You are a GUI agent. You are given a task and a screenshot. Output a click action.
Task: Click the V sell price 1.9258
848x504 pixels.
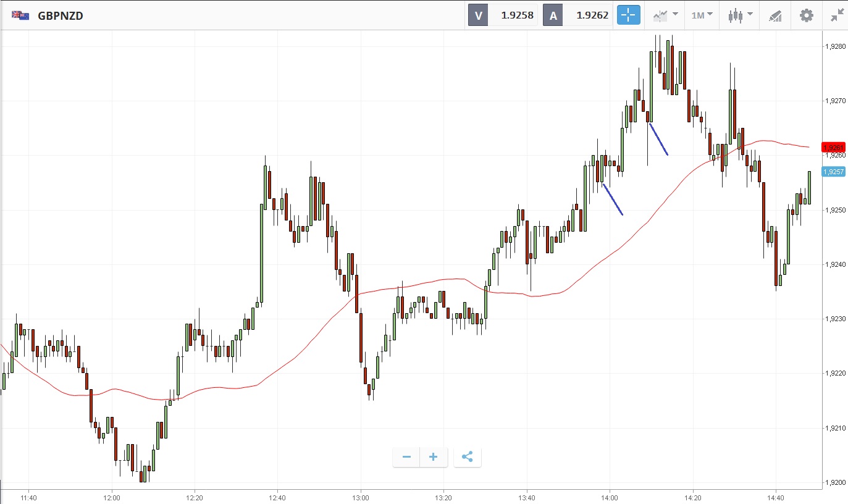[x=517, y=15]
